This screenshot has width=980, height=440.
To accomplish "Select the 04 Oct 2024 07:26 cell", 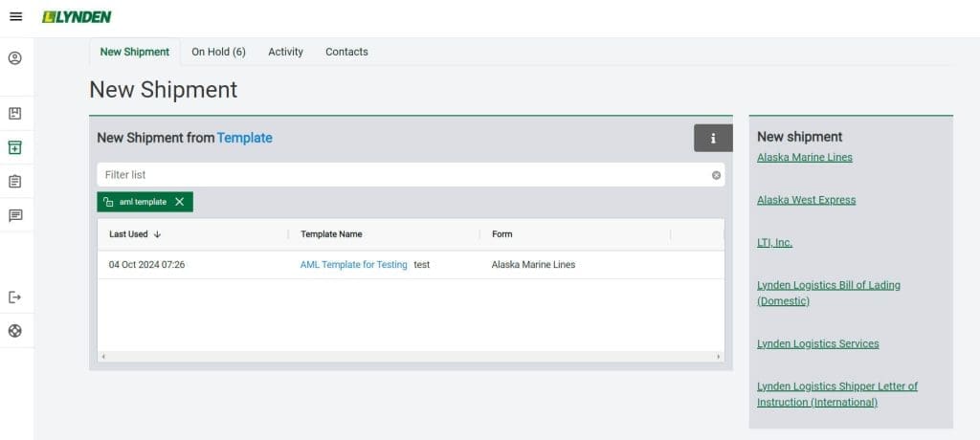I will [146, 265].
